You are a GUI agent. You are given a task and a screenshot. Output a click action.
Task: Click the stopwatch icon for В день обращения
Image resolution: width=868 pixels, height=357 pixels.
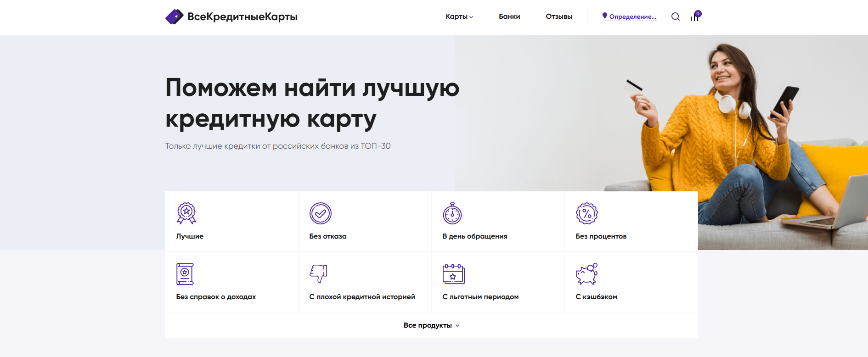tap(452, 213)
